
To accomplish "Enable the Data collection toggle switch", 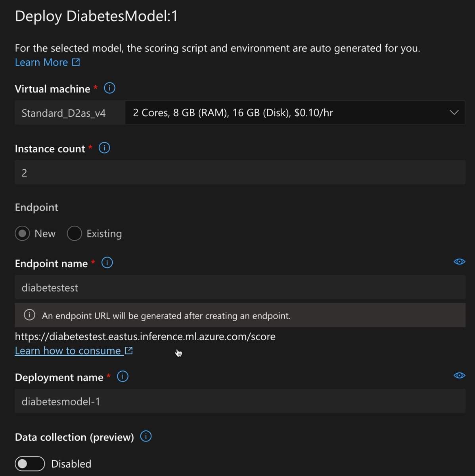I will pos(30,463).
